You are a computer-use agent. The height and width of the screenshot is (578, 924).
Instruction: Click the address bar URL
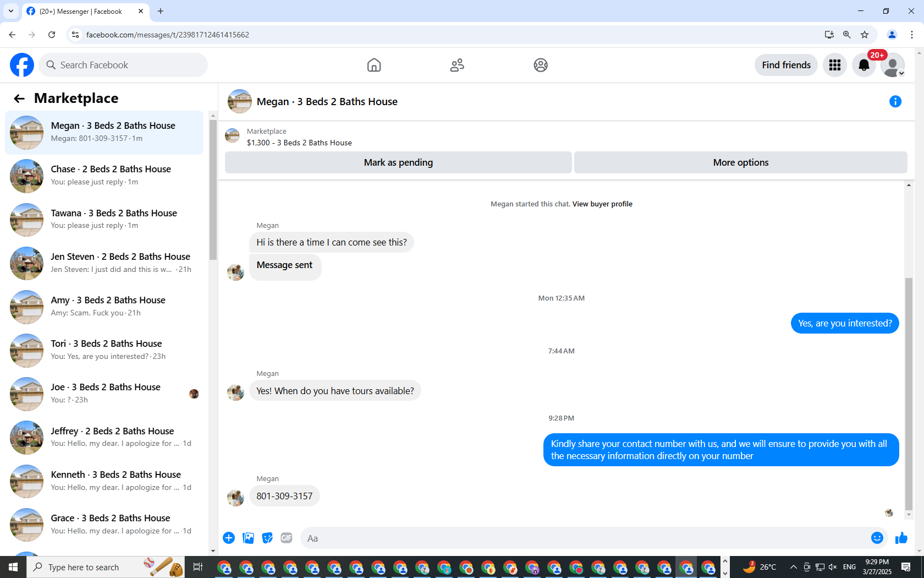pos(167,35)
